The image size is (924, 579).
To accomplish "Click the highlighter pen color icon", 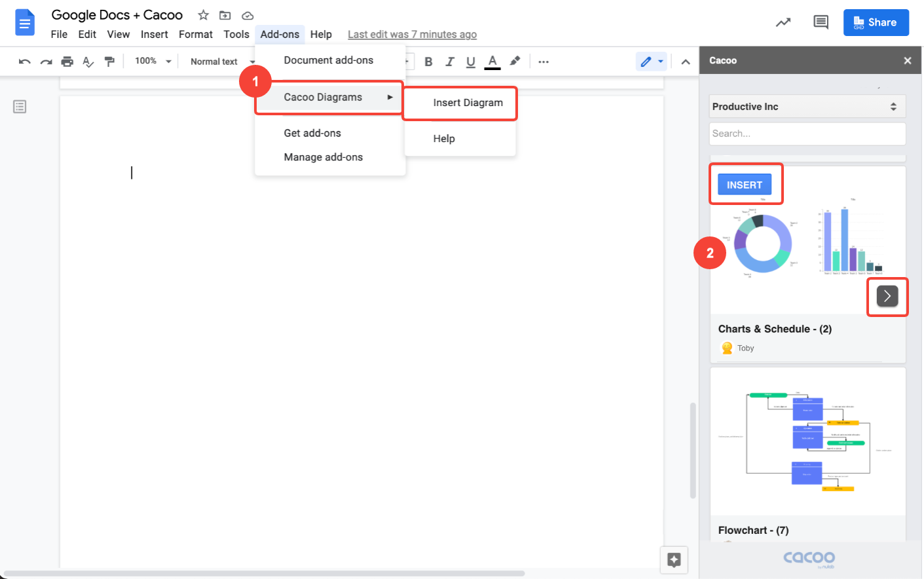I will 515,62.
